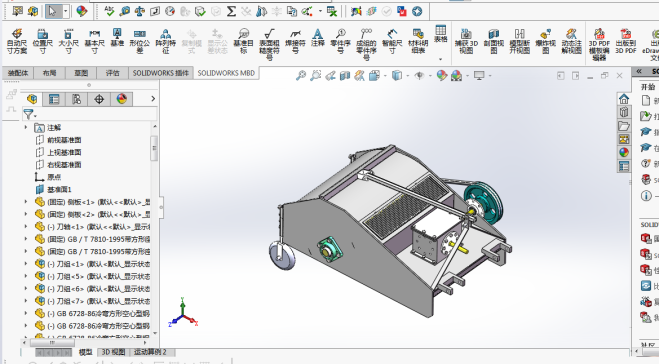Screen dimensions: 659x364
Task: Expand the manager tabs chevron arrow
Action: point(153,99)
